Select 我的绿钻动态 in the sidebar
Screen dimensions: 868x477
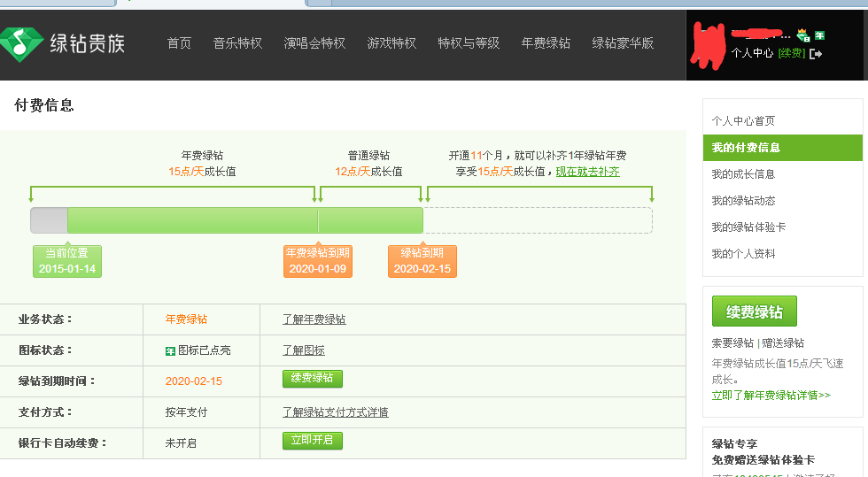click(x=743, y=200)
